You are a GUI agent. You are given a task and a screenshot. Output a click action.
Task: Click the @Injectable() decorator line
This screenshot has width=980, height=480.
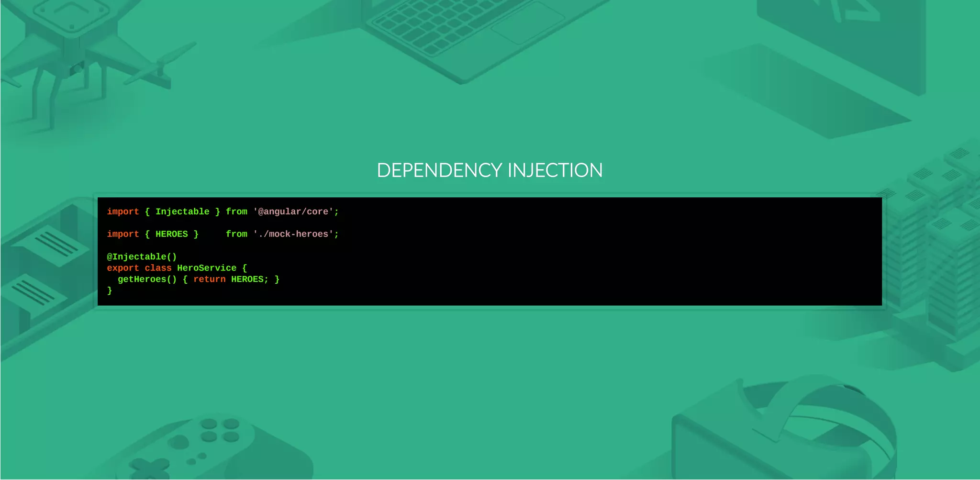point(142,257)
